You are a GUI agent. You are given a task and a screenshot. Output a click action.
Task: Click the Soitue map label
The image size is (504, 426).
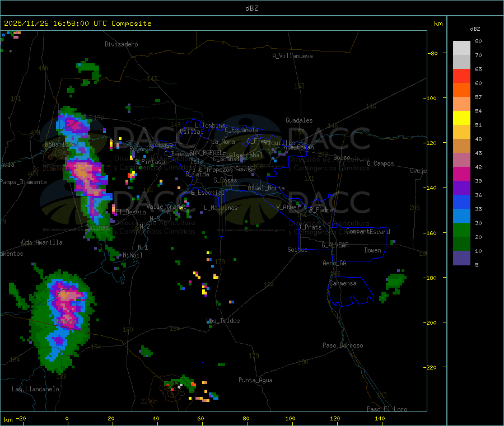tap(297, 250)
